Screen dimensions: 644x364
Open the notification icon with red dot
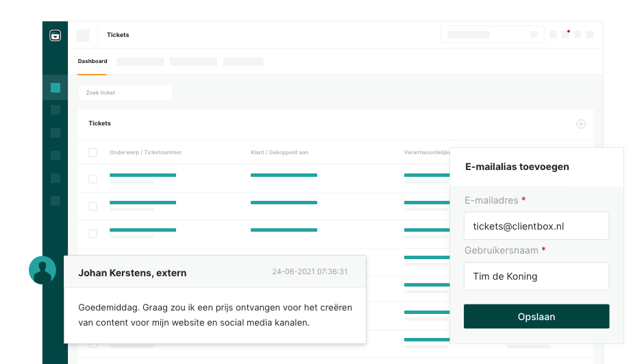point(565,34)
